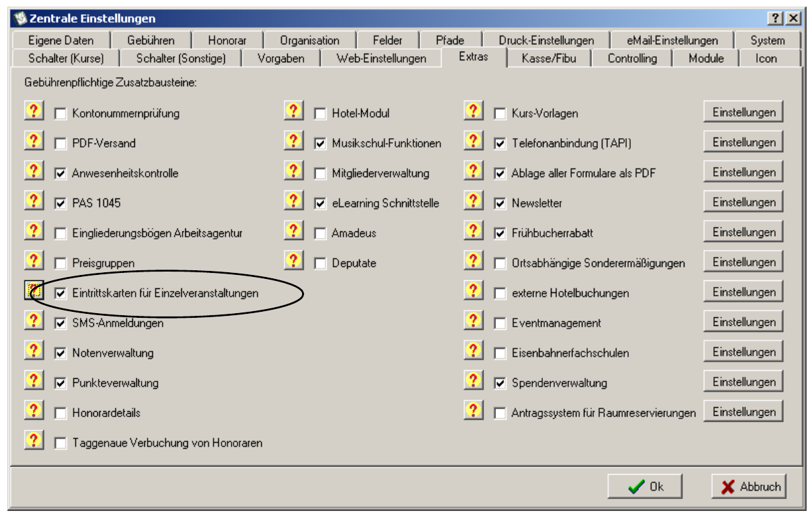Switch to the Module tab

click(x=706, y=58)
